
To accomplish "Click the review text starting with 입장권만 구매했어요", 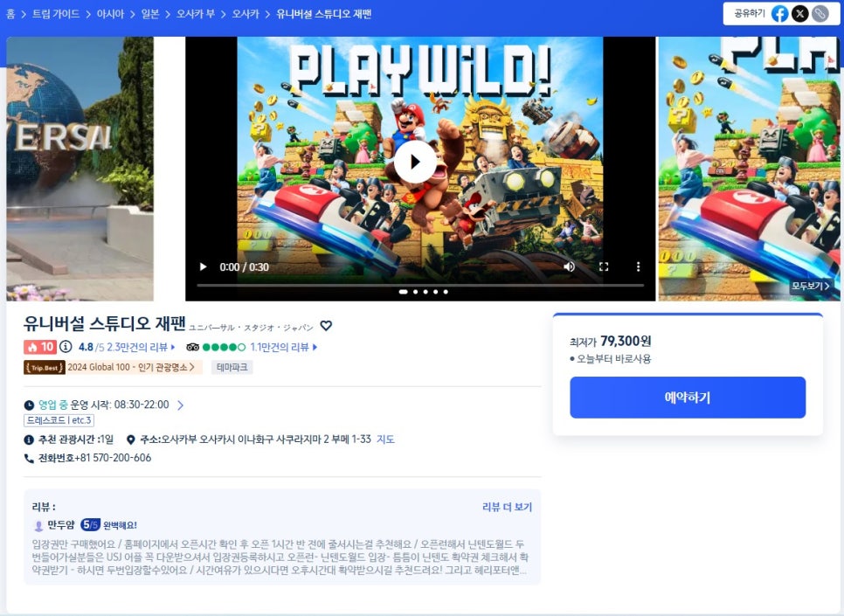I will (x=280, y=557).
